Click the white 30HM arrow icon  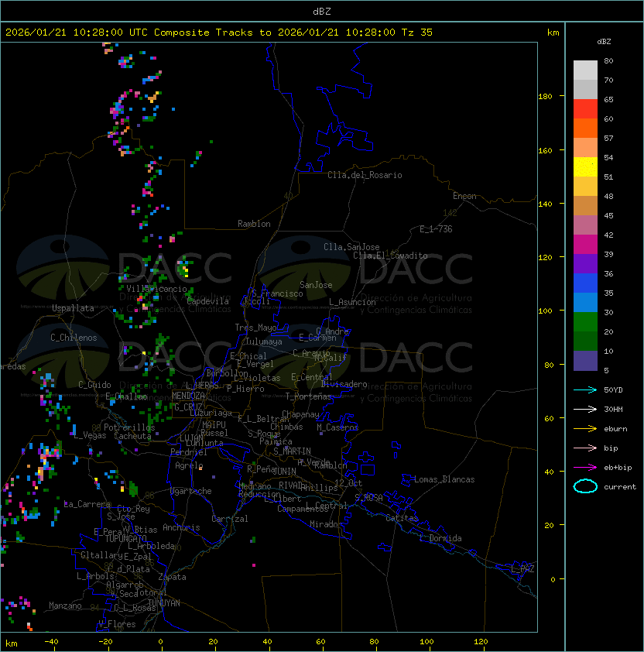(585, 409)
